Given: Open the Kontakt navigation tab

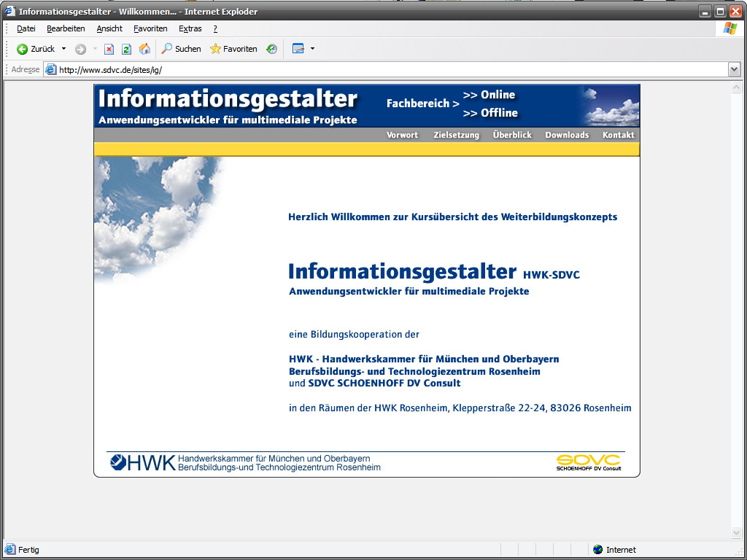Looking at the screenshot, I should (619, 135).
